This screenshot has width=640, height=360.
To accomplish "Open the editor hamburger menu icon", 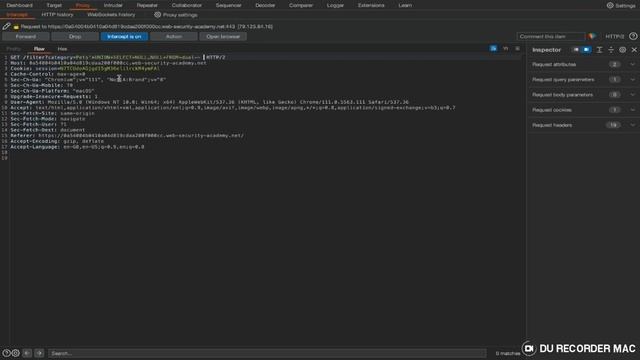I will tap(518, 49).
